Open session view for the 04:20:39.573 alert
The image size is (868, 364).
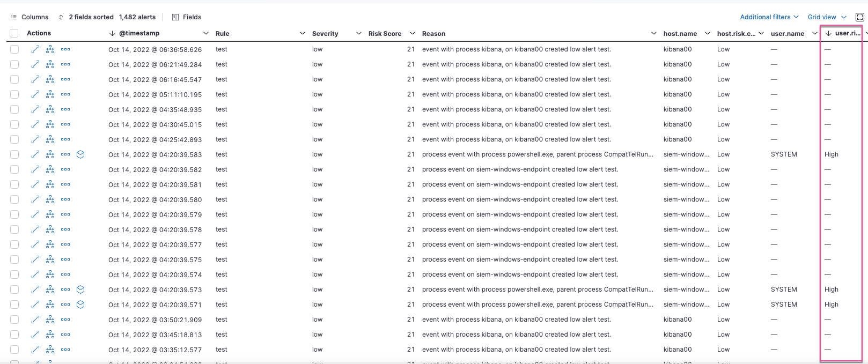[x=80, y=289]
